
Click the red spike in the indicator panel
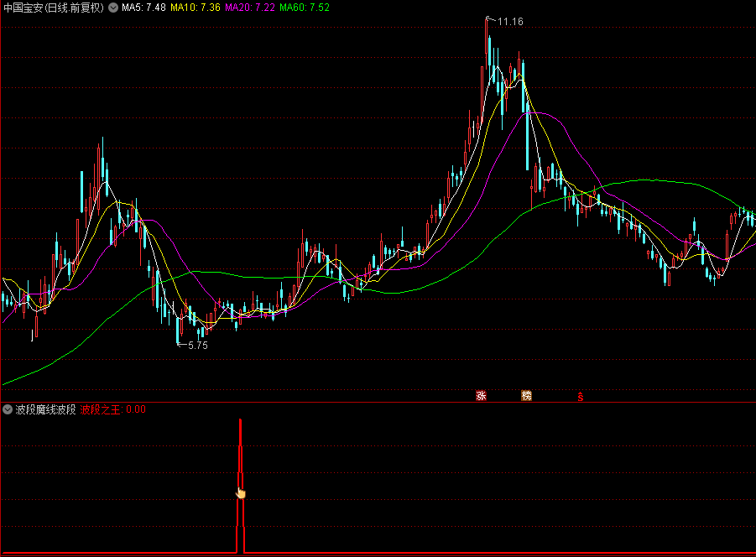tap(240, 486)
